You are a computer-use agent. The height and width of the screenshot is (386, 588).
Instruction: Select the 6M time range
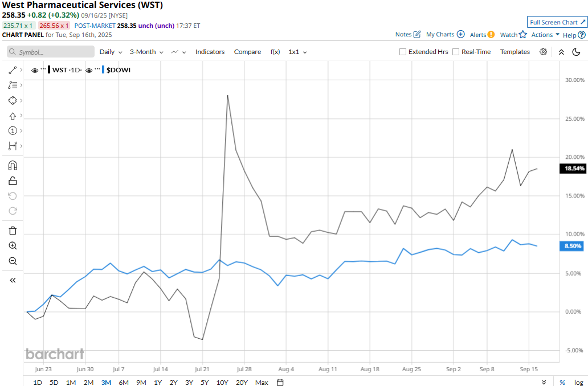pyautogui.click(x=124, y=382)
